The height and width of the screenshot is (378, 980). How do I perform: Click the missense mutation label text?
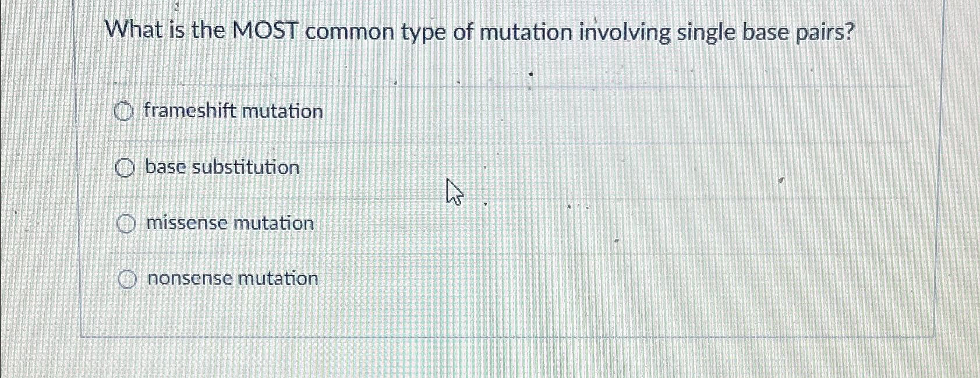coord(229,223)
